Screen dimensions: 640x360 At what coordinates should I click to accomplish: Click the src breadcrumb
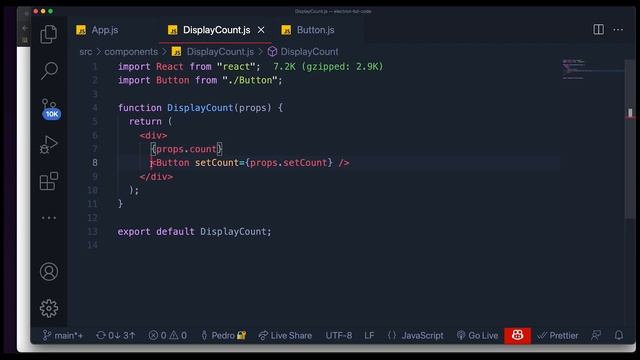pyautogui.click(x=86, y=52)
